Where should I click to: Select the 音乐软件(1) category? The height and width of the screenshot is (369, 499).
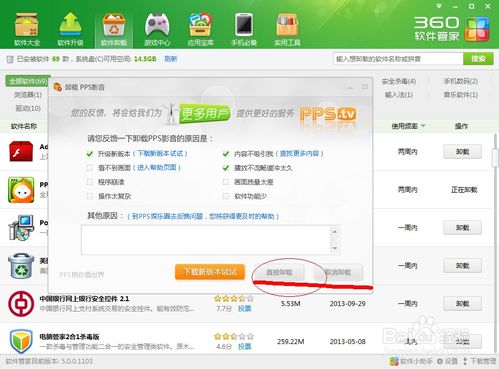(x=460, y=95)
